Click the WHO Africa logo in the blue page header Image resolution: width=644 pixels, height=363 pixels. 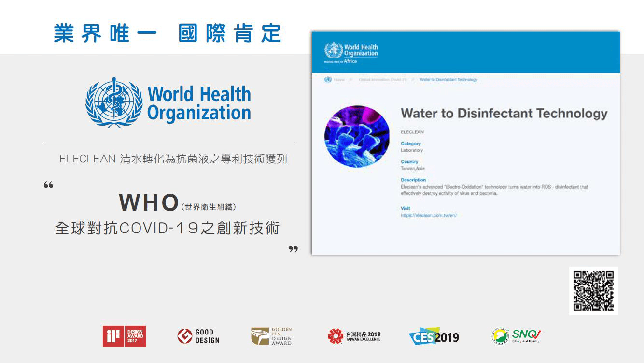[351, 53]
